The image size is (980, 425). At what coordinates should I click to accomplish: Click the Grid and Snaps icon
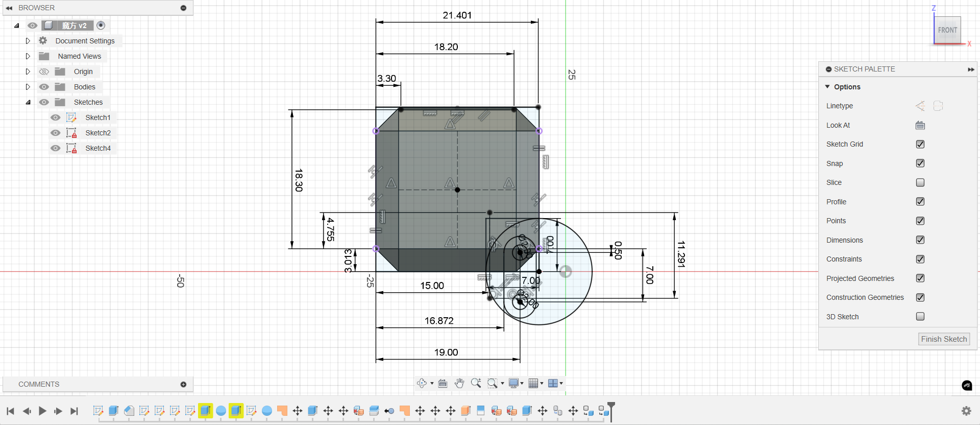(533, 383)
